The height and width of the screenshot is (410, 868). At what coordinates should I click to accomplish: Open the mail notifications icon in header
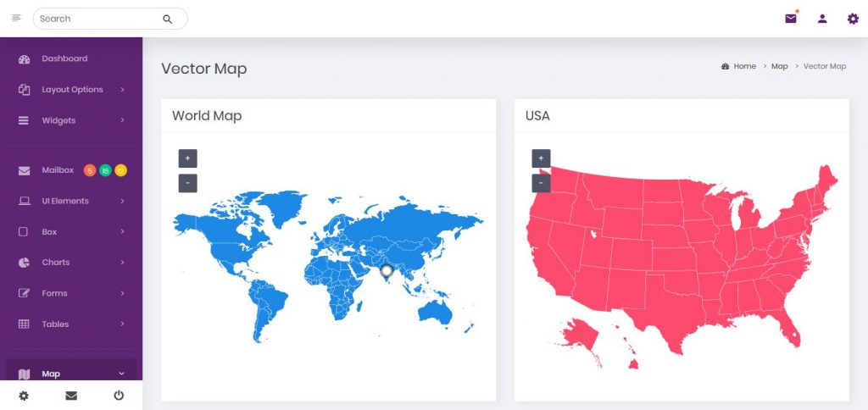tap(791, 19)
